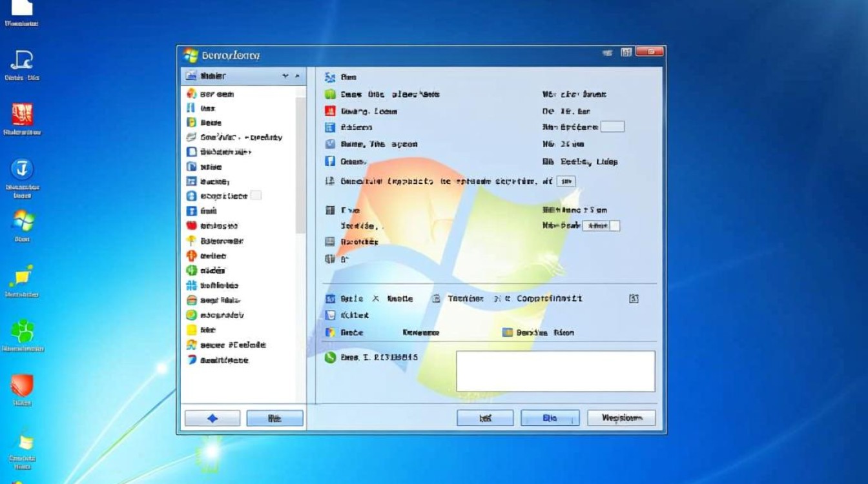This screenshot has height=484, width=868.
Task: Click the rightmost button in the bottom row
Action: (621, 417)
